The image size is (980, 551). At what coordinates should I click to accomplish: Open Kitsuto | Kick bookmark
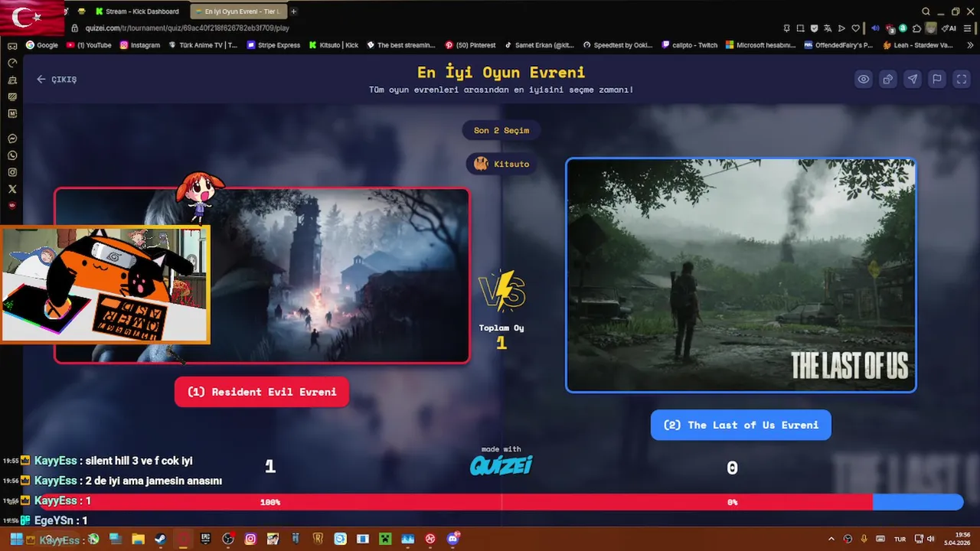coord(334,45)
